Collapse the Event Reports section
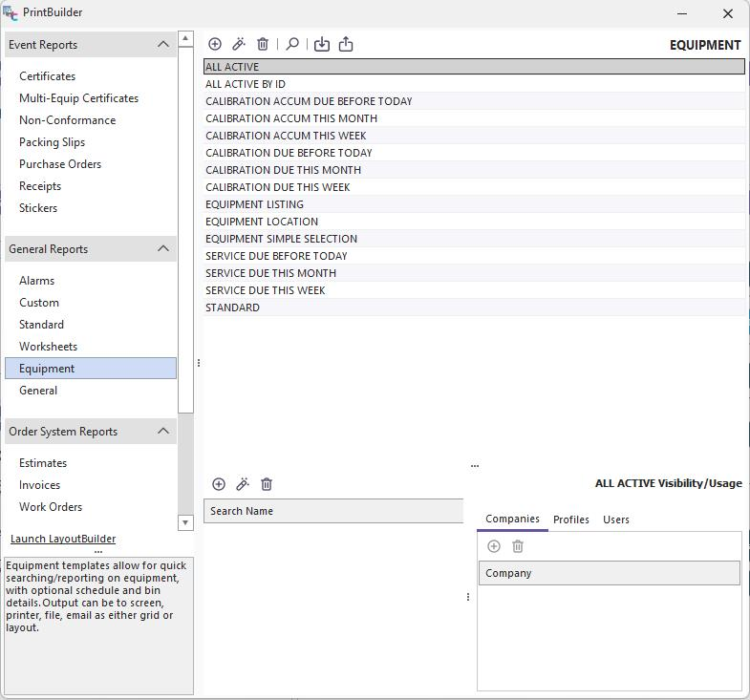The image size is (750, 700). click(163, 45)
